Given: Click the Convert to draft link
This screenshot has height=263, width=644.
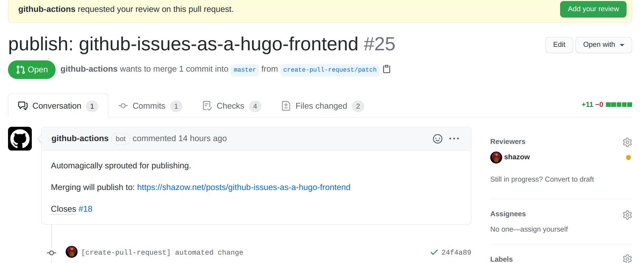Looking at the screenshot, I should pos(569,179).
